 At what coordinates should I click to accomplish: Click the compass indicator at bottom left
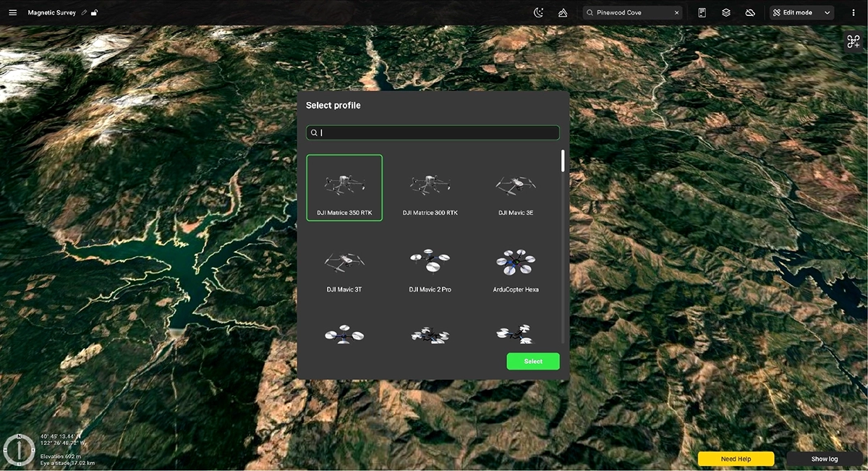point(20,449)
